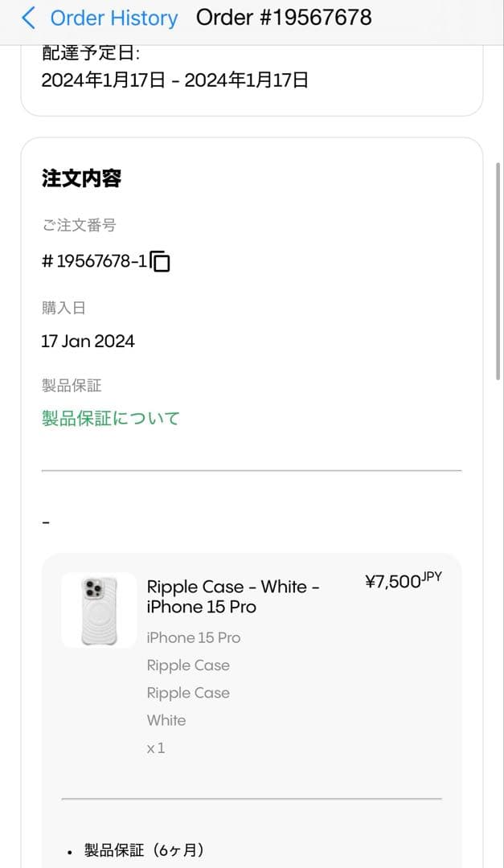Click the 注文内容 section heading

(81, 178)
